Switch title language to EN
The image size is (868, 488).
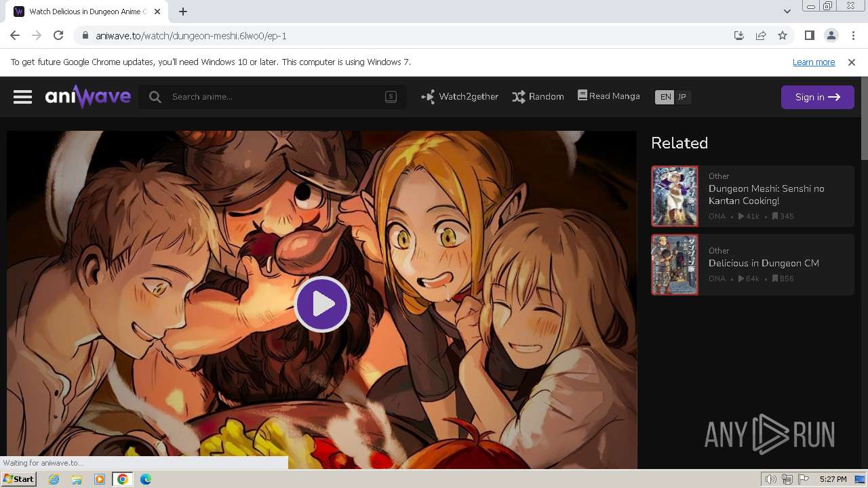[665, 97]
